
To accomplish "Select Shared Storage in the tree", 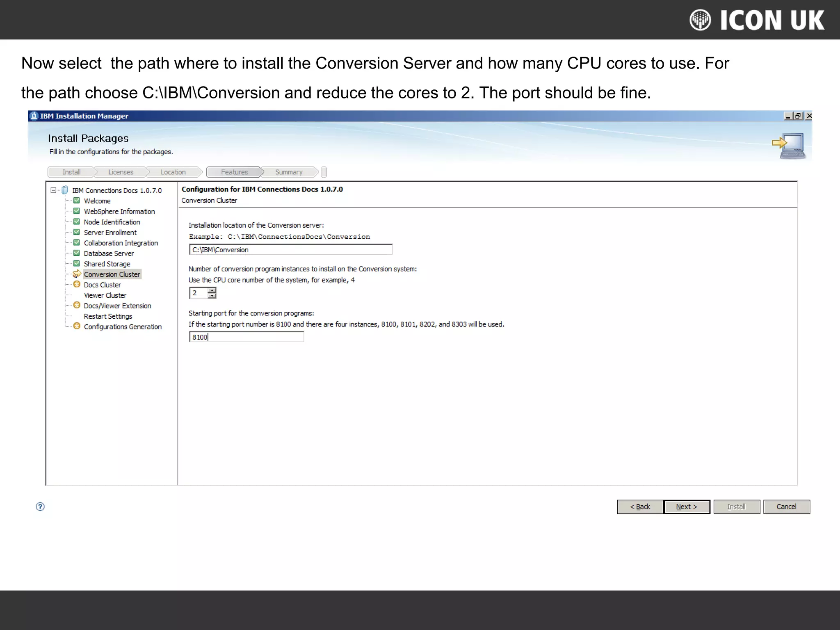I will tap(107, 264).
